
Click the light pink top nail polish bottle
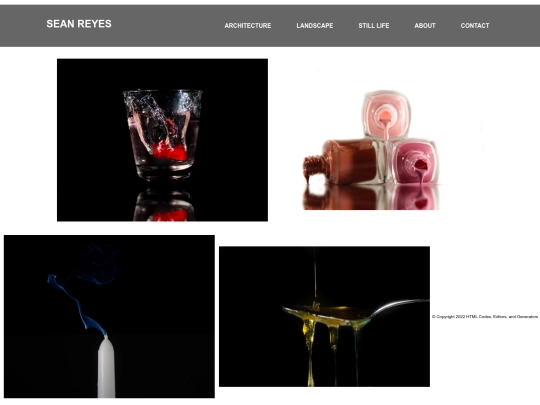coord(386,115)
